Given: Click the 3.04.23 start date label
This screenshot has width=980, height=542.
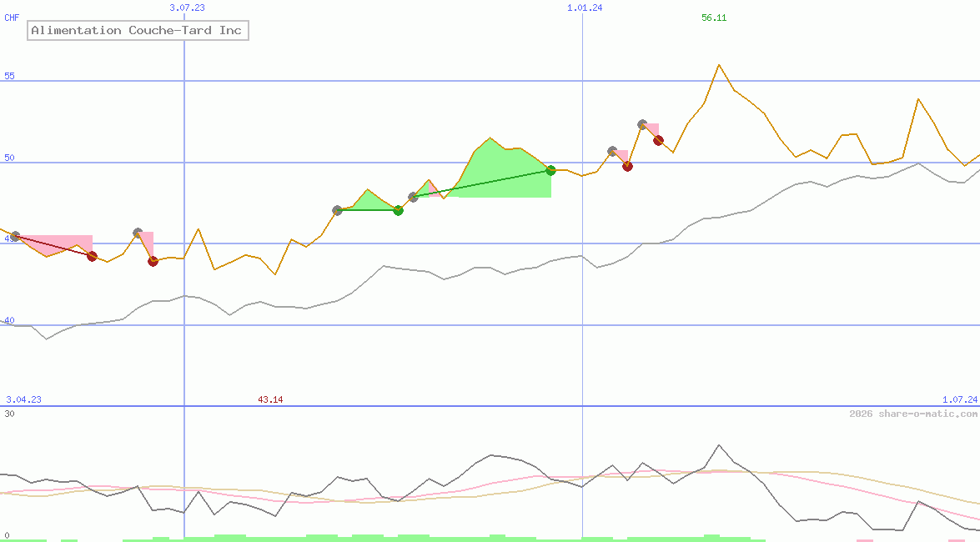Looking at the screenshot, I should [x=23, y=399].
